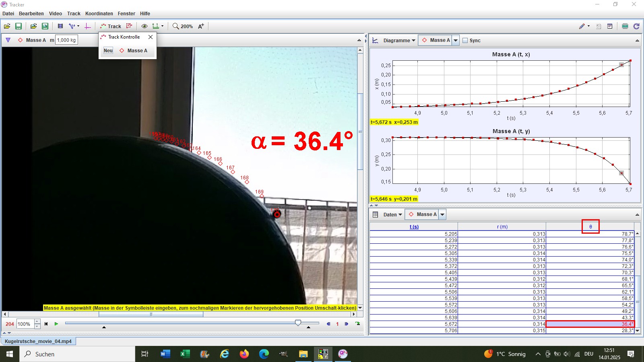This screenshot has height=362, width=644.
Task: Toggle video loop icon
Action: click(357, 324)
